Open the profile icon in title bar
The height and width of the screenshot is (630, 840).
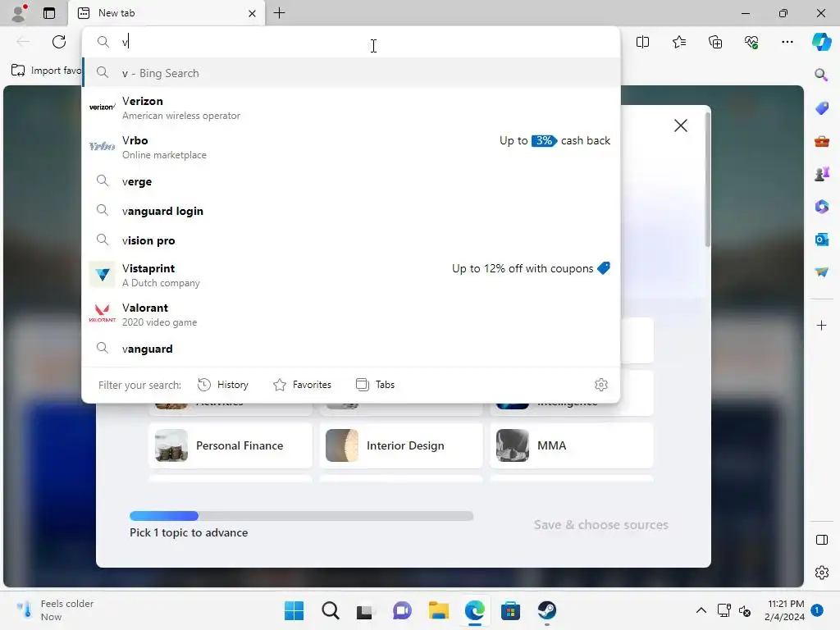19,13
